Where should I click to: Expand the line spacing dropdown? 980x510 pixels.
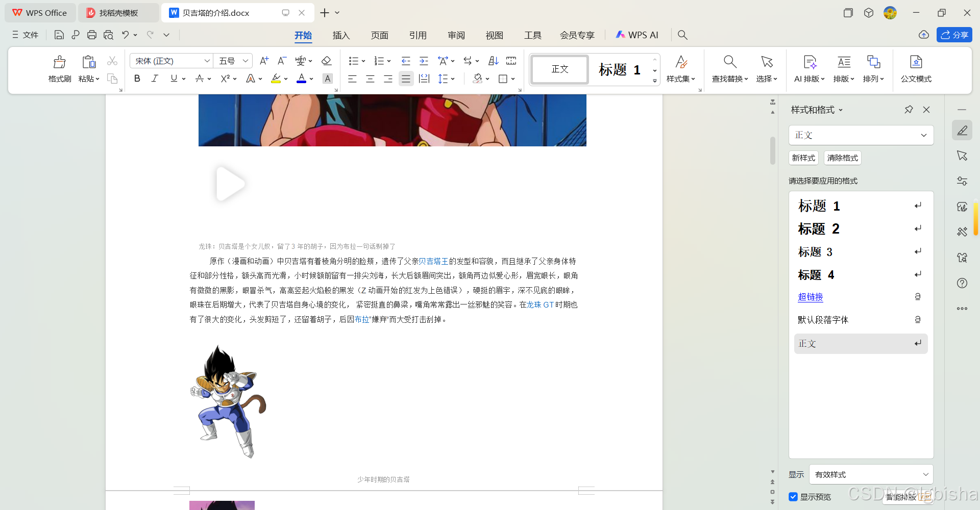[x=453, y=79]
